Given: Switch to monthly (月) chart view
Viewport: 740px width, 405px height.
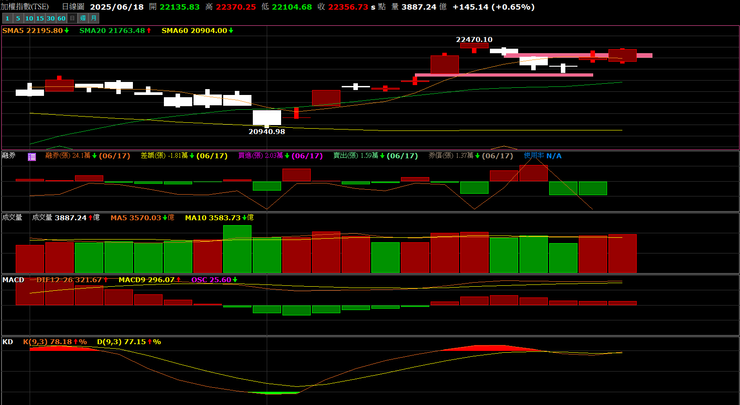Looking at the screenshot, I should tap(93, 18).
